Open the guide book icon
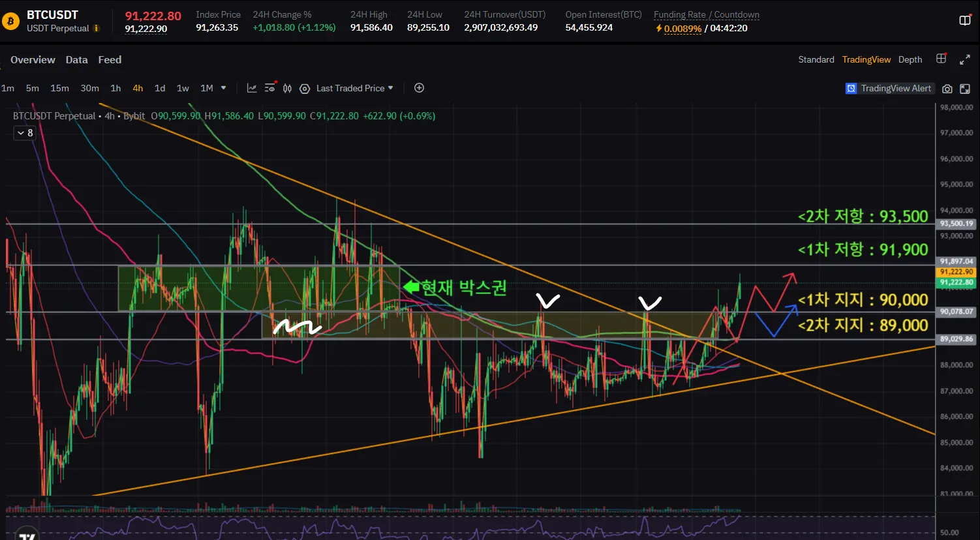 (x=965, y=20)
